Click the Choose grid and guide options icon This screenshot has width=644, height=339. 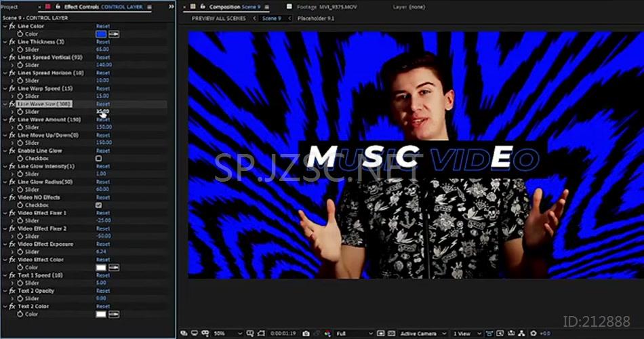[x=249, y=334]
